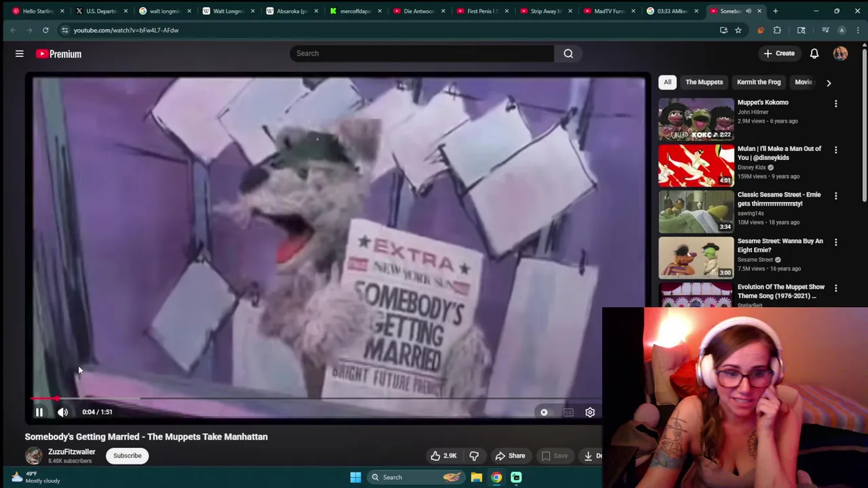Open File Explorer from taskbar
The image size is (868, 488).
click(x=476, y=477)
